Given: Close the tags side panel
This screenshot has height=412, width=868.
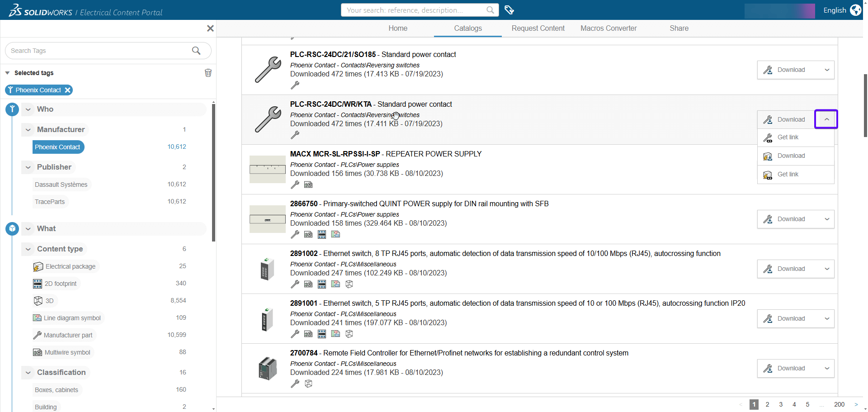Looking at the screenshot, I should (x=210, y=28).
